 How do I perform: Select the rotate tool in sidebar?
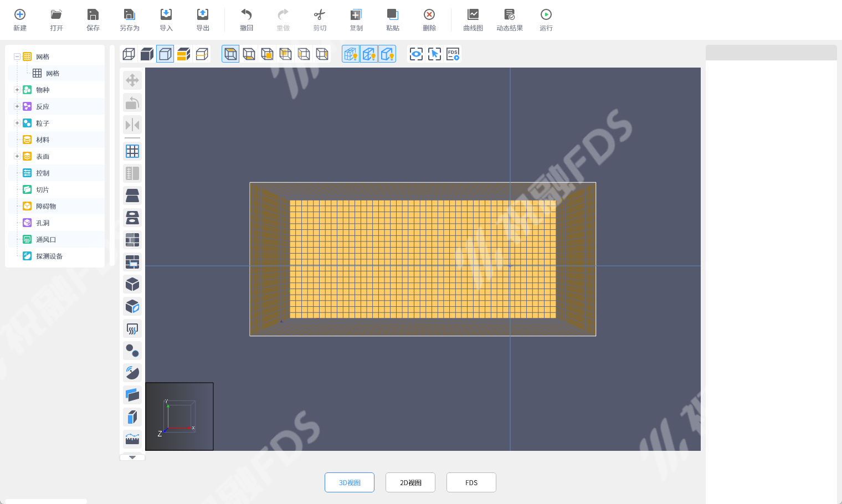(x=132, y=102)
